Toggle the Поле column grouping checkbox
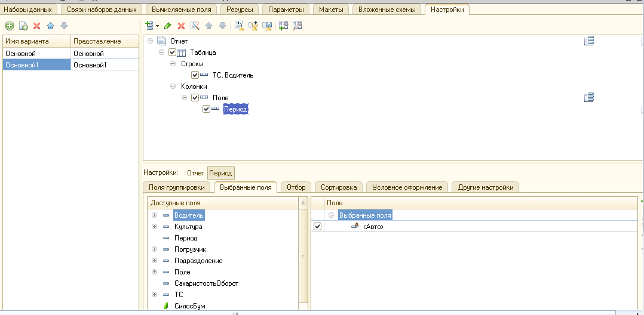Image resolution: width=644 pixels, height=315 pixels. (195, 98)
